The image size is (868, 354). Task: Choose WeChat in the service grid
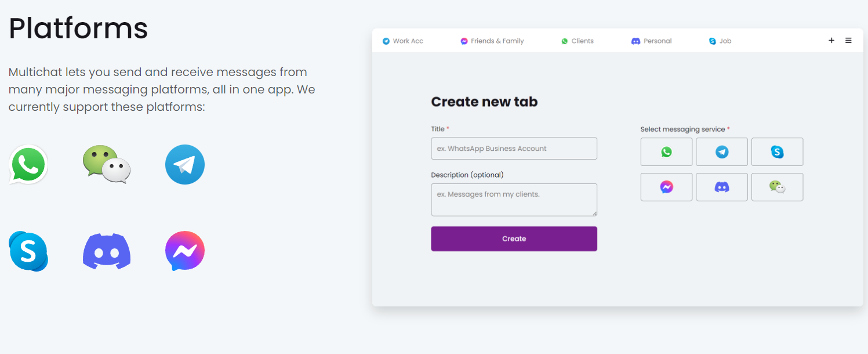pos(778,187)
